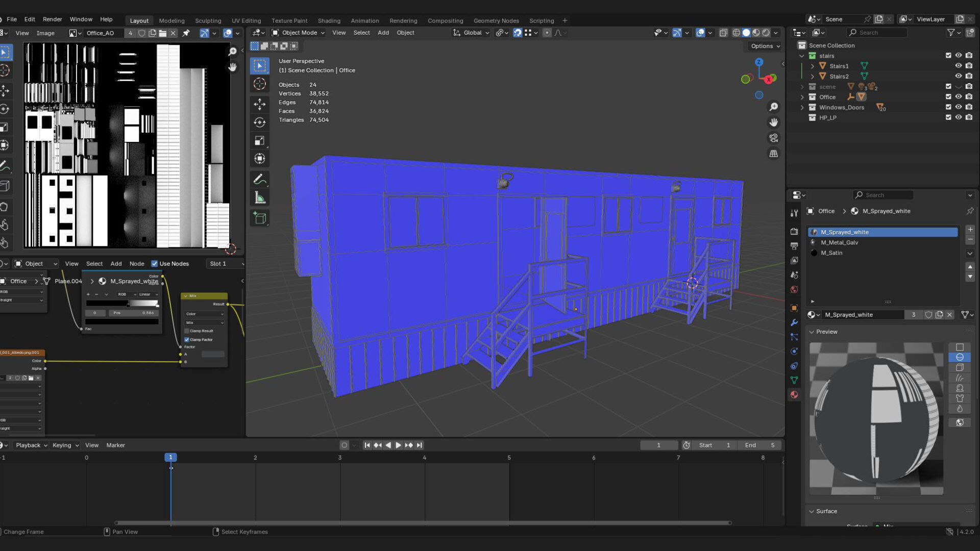Switch to the Shading workspace tab
Viewport: 980px width, 551px height.
[x=329, y=20]
